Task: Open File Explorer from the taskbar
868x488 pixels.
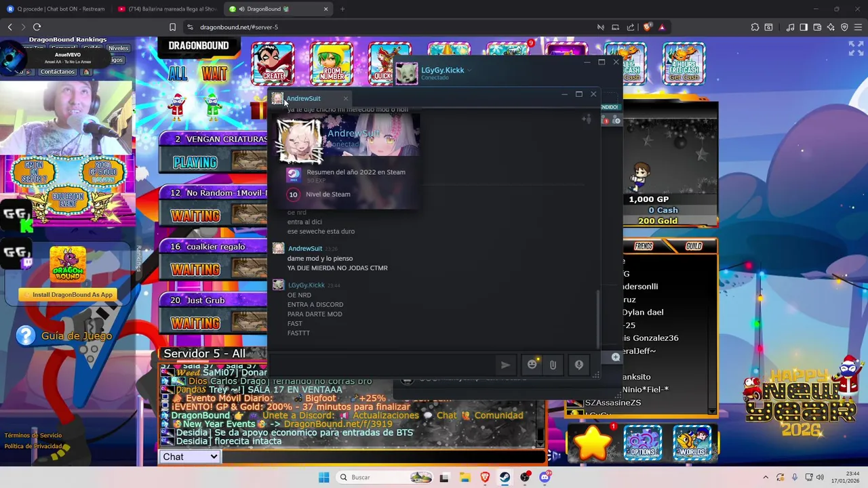Action: coord(465,477)
